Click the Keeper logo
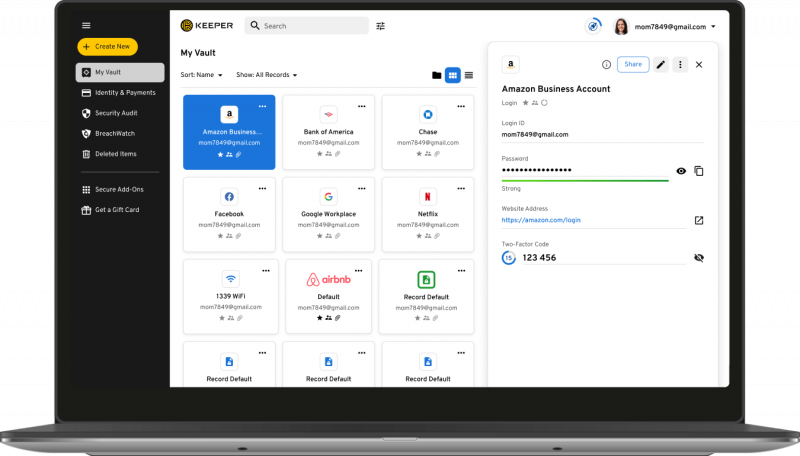 point(207,26)
